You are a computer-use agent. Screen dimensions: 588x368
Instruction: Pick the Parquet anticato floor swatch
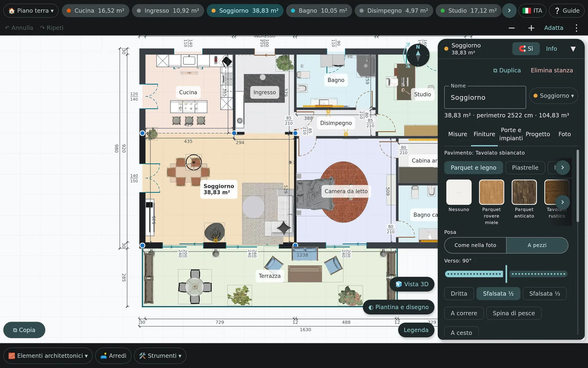(524, 192)
